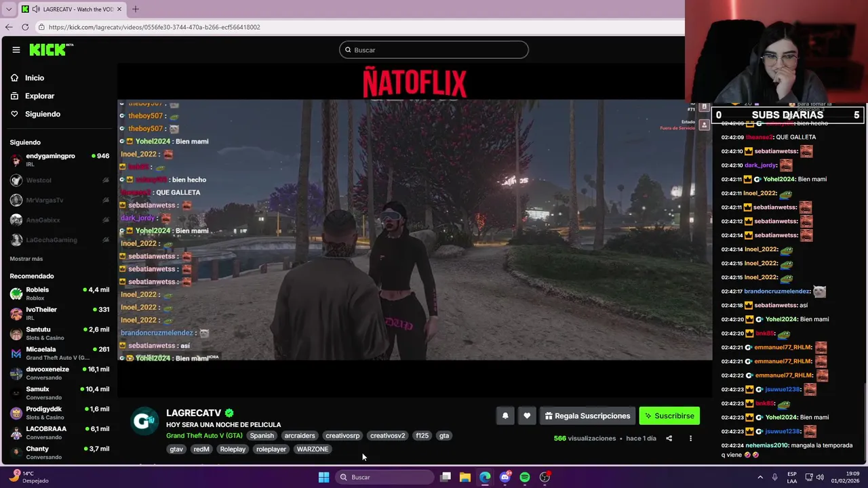Click Regala Suscripciones button
This screenshot has height=488, width=868.
coord(587,416)
